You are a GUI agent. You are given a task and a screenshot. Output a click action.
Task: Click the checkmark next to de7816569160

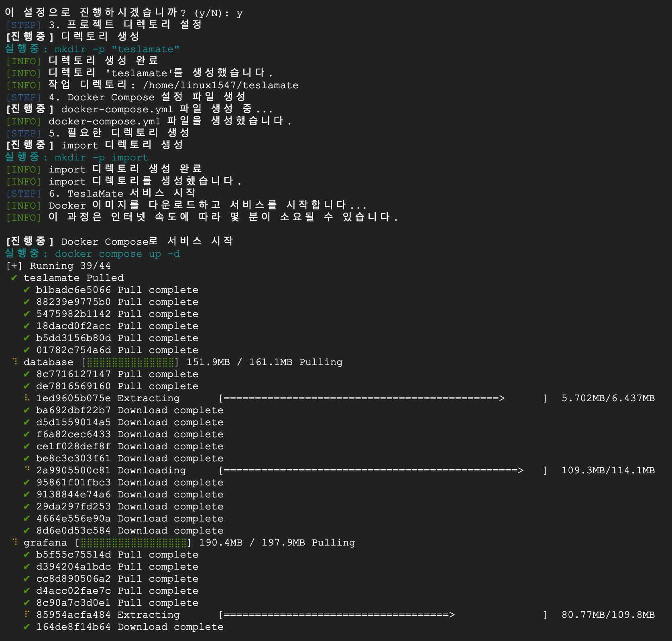(x=27, y=386)
